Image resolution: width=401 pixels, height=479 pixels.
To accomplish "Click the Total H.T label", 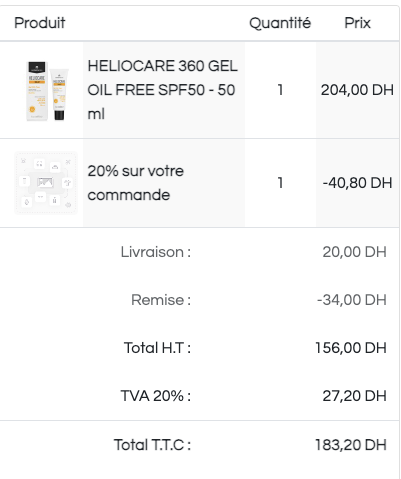I will pyautogui.click(x=157, y=348).
